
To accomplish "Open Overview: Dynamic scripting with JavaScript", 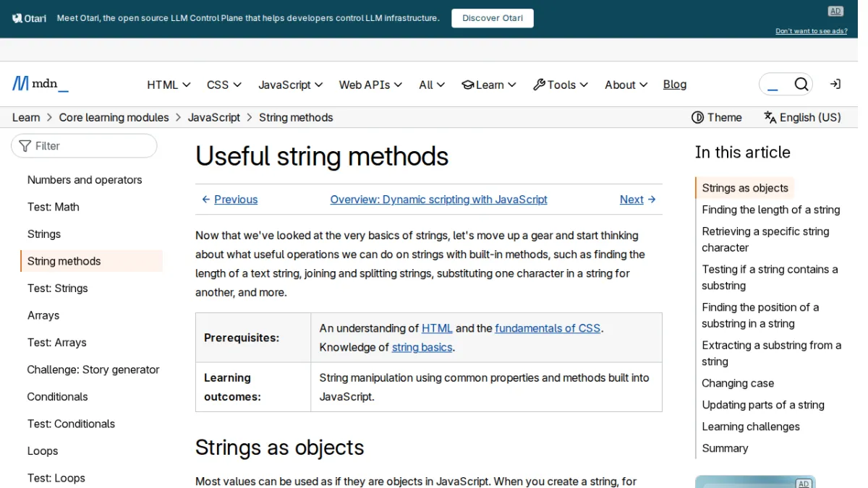I will coord(438,200).
